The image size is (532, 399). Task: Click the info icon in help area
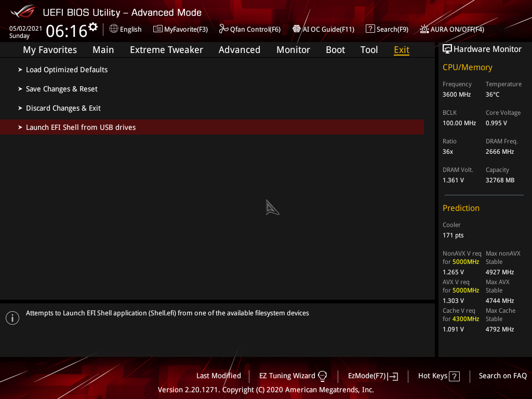point(12,318)
